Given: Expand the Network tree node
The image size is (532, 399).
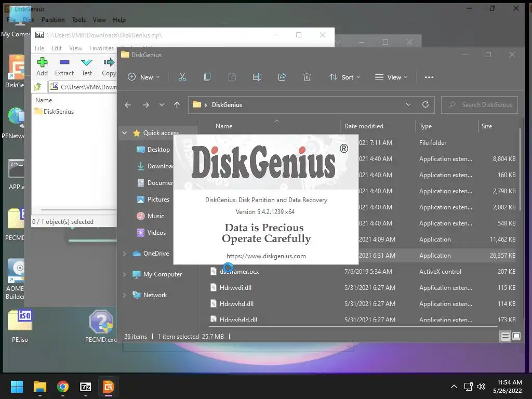Looking at the screenshot, I should point(125,295).
